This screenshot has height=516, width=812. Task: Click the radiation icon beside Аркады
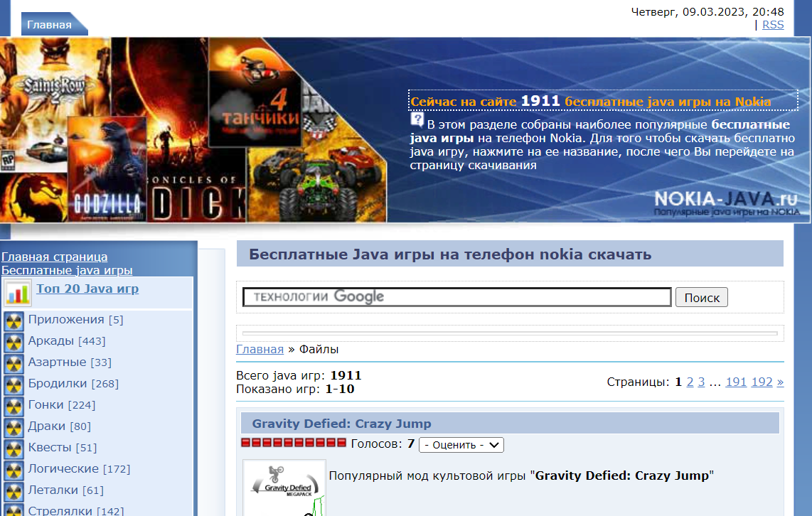click(14, 342)
